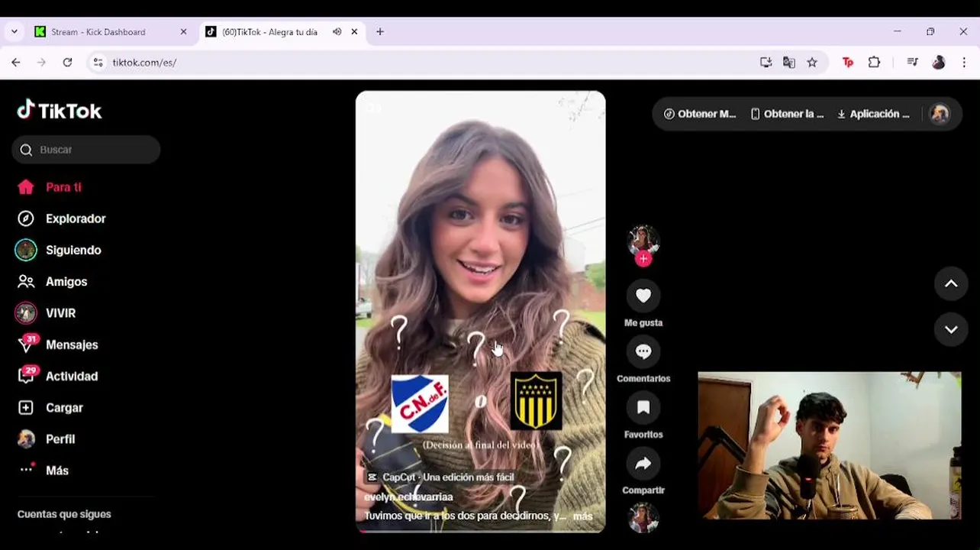Open the VIVIR live section
This screenshot has height=550, width=980.
pyautogui.click(x=46, y=313)
